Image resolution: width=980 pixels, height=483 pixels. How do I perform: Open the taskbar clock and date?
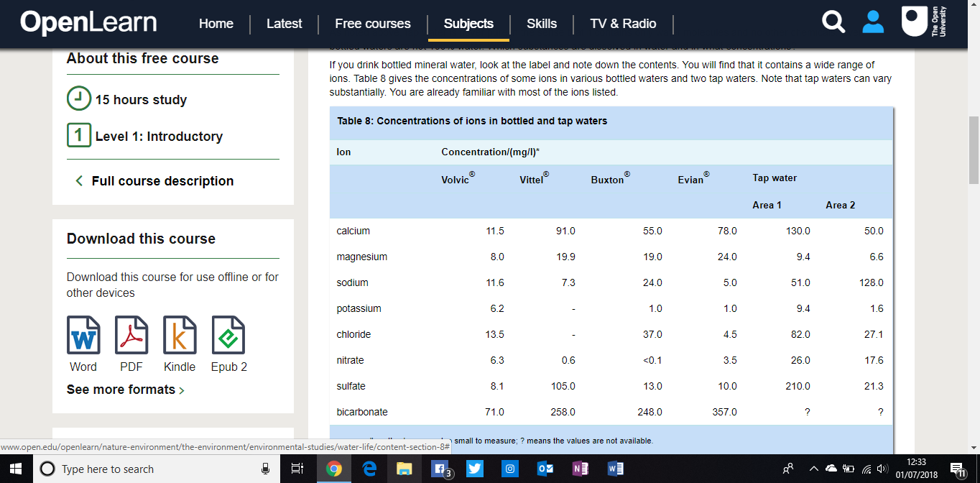(x=917, y=469)
